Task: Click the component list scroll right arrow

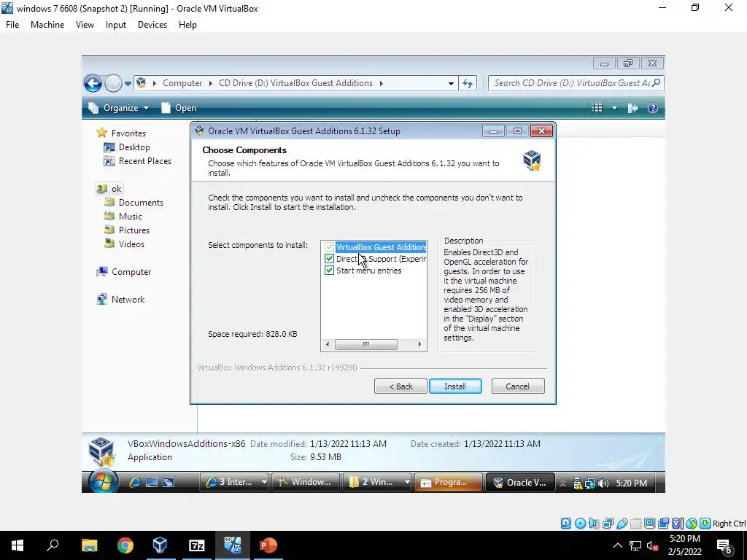Action: (419, 344)
